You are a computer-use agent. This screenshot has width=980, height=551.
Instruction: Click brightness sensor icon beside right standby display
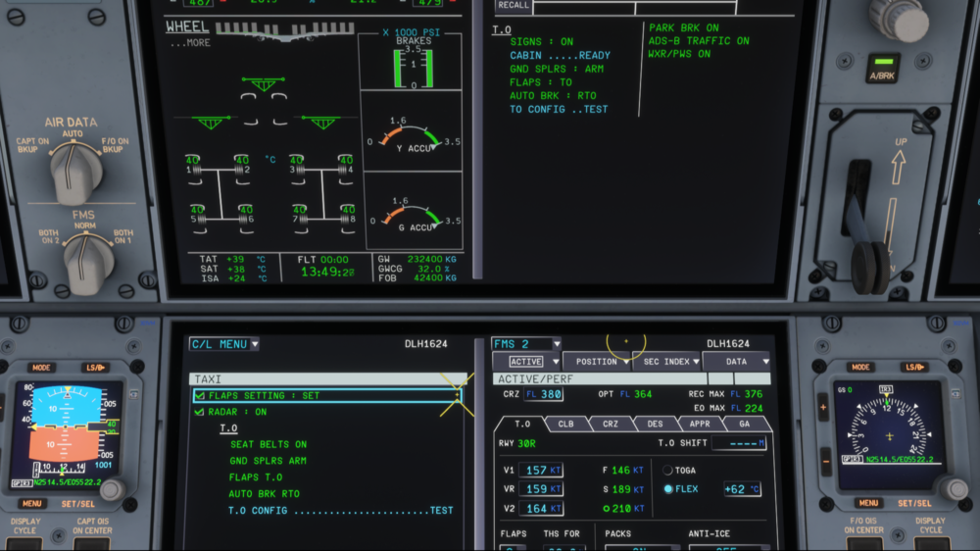click(955, 394)
